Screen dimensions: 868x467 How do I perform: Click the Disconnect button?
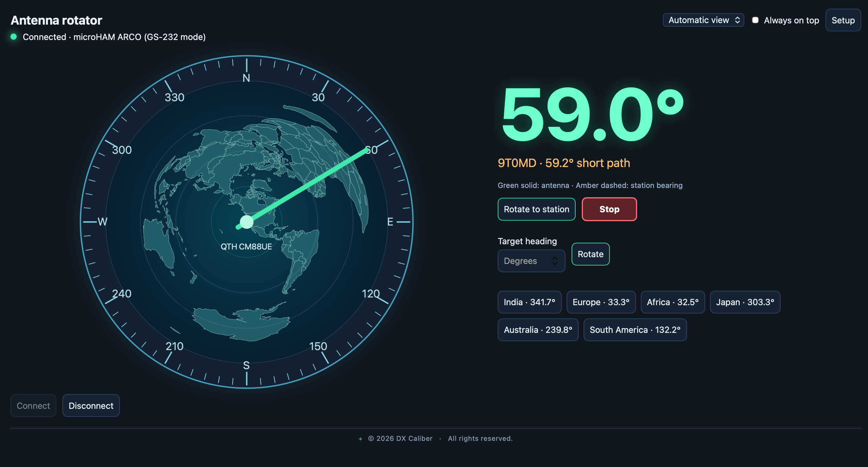pos(91,405)
